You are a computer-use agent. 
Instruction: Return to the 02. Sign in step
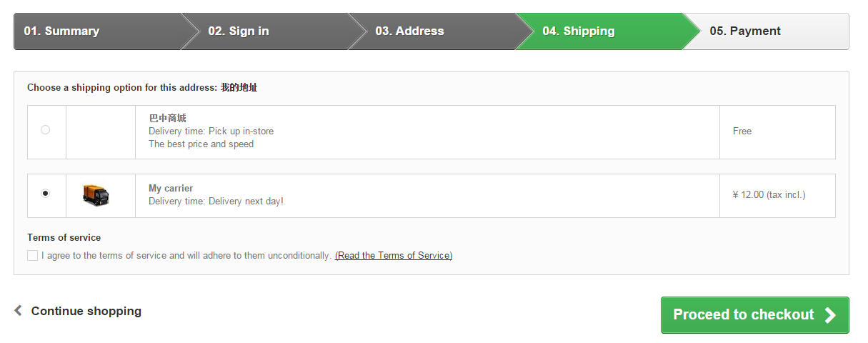tap(239, 31)
